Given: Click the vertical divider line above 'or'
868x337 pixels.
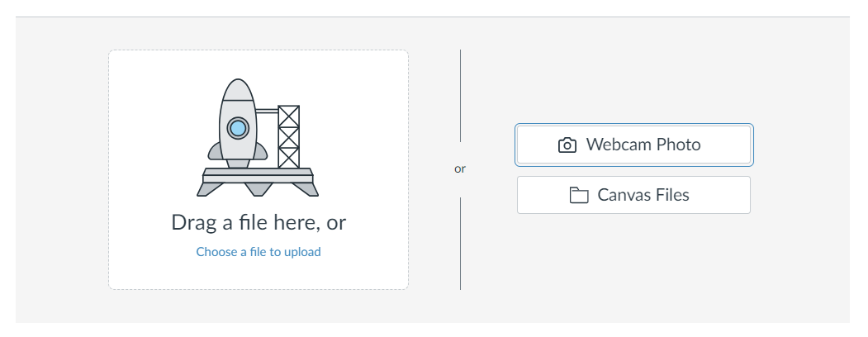Looking at the screenshot, I should pos(460,96).
